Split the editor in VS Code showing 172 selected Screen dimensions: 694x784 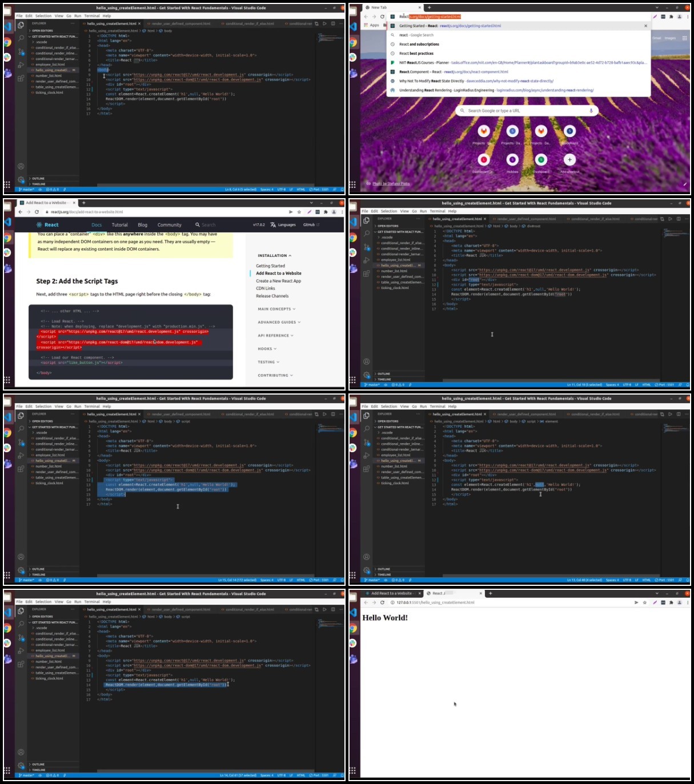(x=333, y=414)
